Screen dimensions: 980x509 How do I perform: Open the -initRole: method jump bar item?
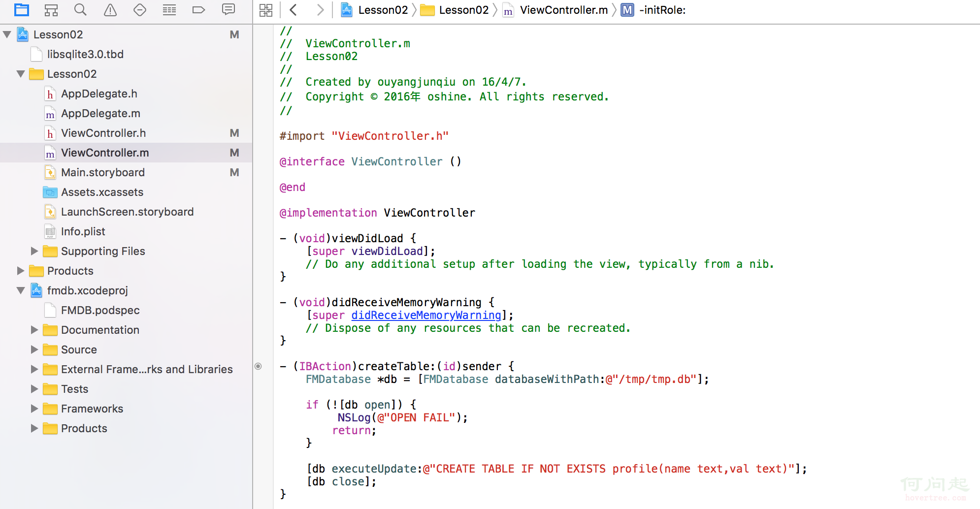click(662, 10)
